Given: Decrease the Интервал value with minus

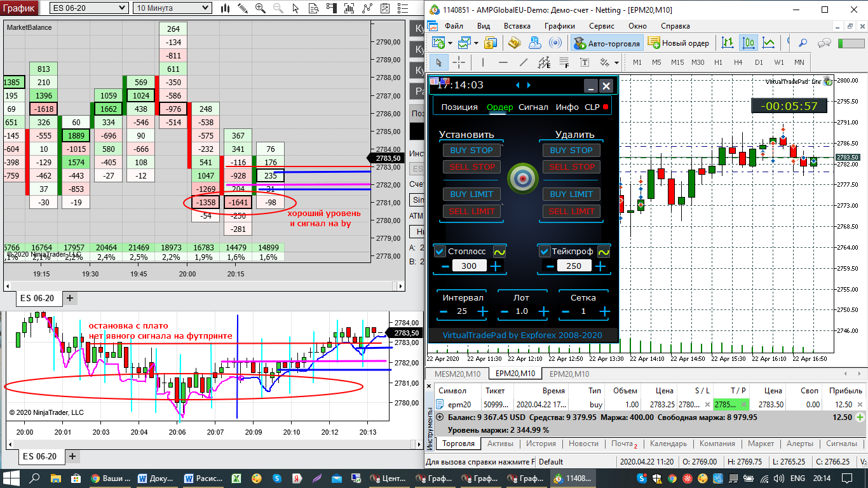Looking at the screenshot, I should (444, 311).
